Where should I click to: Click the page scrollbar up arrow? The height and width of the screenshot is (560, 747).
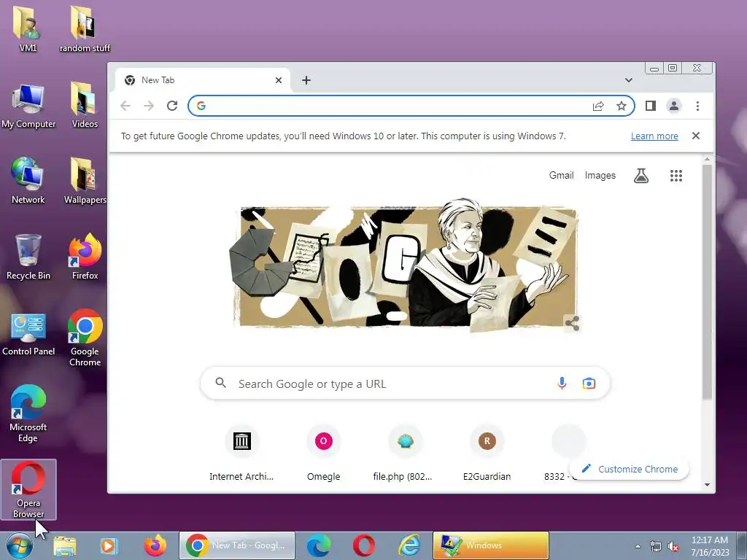pyautogui.click(x=707, y=159)
